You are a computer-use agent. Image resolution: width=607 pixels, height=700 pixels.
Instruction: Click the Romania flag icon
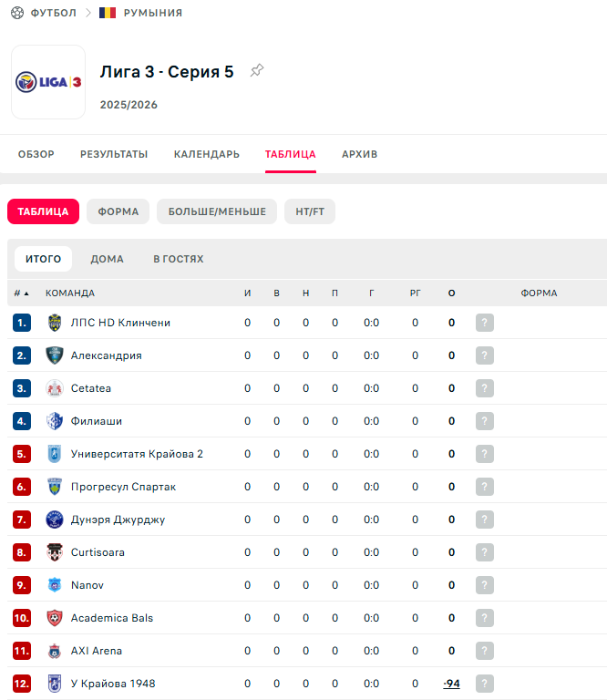[x=108, y=13]
